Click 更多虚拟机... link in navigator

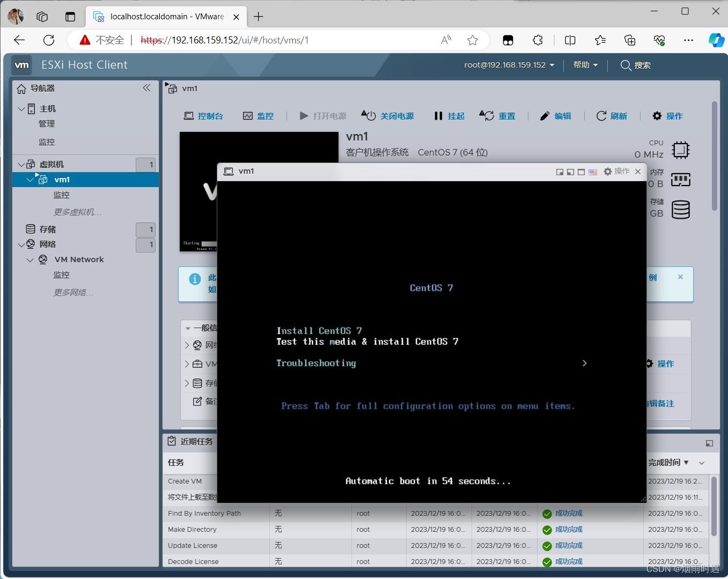[77, 212]
